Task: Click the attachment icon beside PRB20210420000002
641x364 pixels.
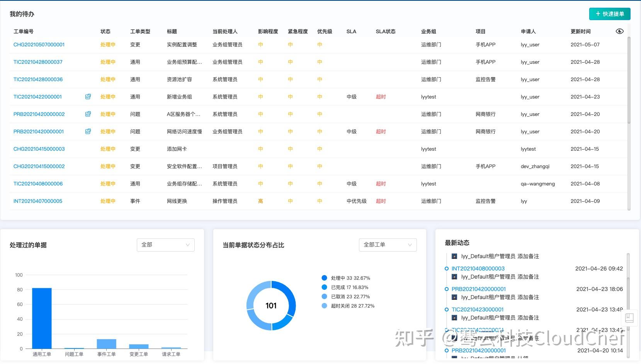Action: pyautogui.click(x=88, y=114)
